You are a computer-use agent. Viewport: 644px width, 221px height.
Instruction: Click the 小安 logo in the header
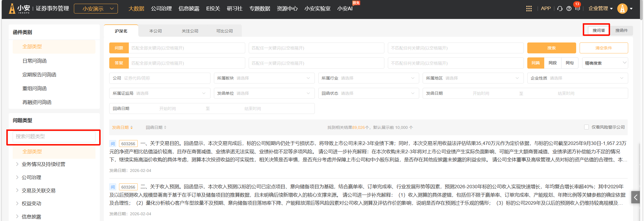click(20, 9)
